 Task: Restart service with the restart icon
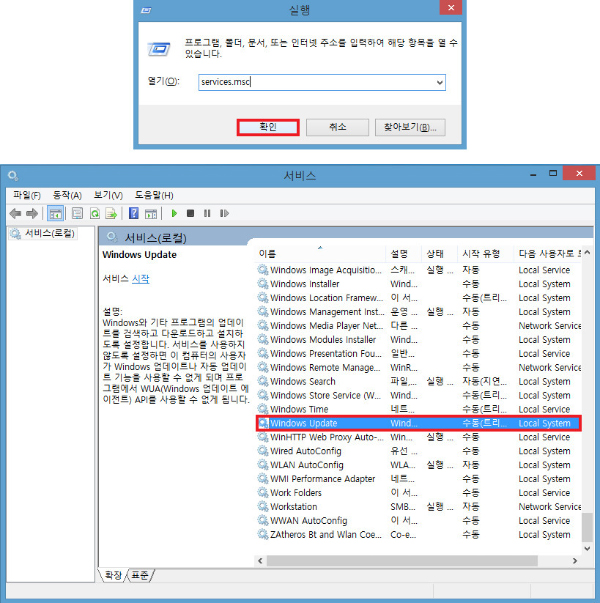click(x=224, y=213)
